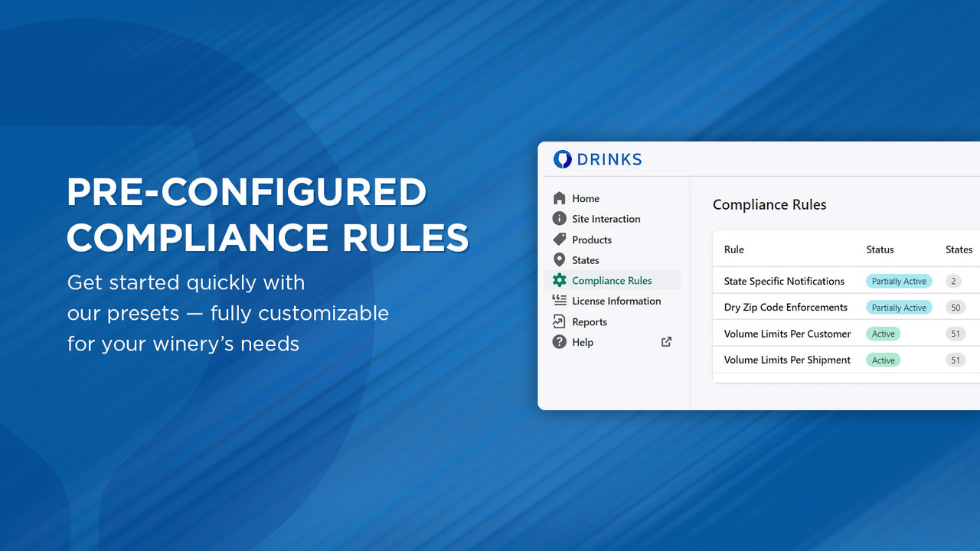Open the State Specific Notifications rule

pyautogui.click(x=782, y=281)
